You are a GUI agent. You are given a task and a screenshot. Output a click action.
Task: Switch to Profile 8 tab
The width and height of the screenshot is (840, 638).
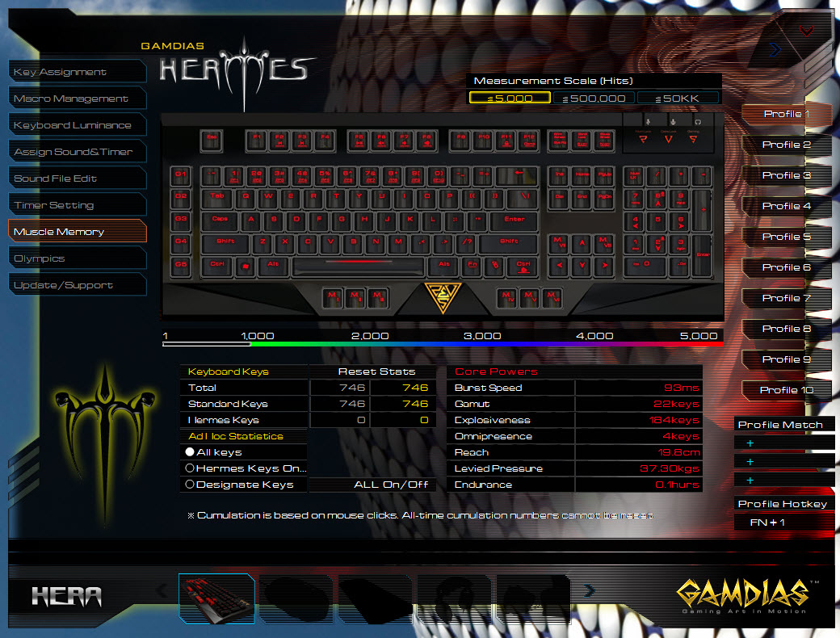786,329
